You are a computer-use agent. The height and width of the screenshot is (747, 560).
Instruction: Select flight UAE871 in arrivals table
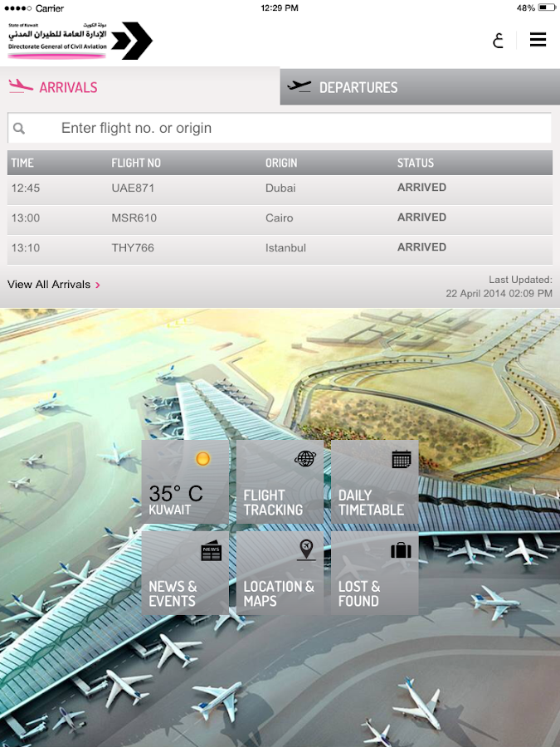click(133, 188)
